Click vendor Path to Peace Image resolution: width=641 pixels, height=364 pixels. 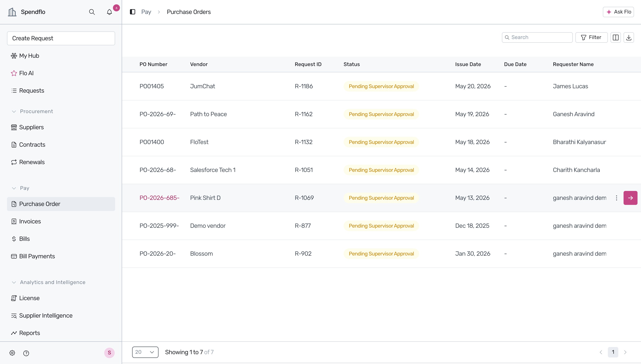[x=208, y=114]
